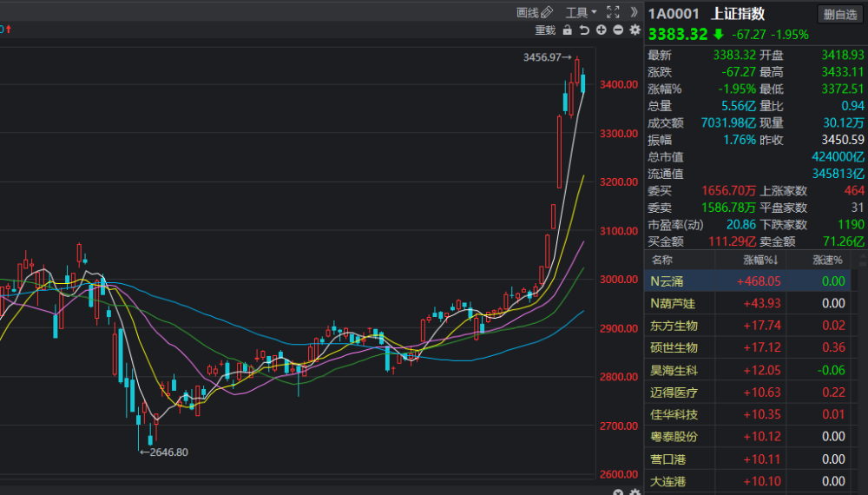This screenshot has height=495, width=868.
Task: Sort list by 涨幅% column header
Action: point(760,260)
